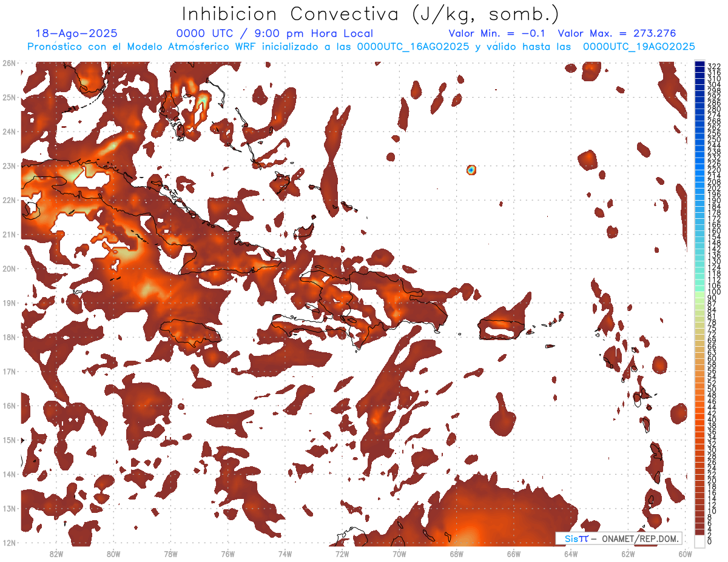Image resolution: width=728 pixels, height=562 pixels.
Task: Click the 20N latitude label
Action: (9, 269)
